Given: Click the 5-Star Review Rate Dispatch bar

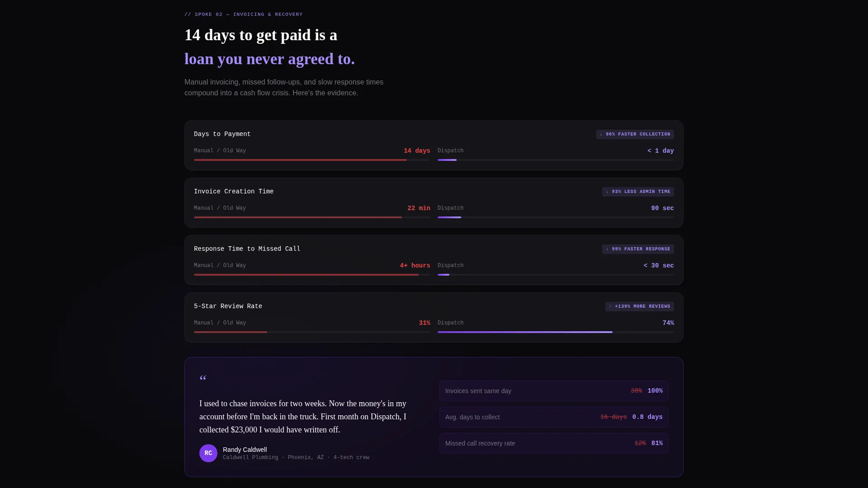Looking at the screenshot, I should [x=556, y=332].
